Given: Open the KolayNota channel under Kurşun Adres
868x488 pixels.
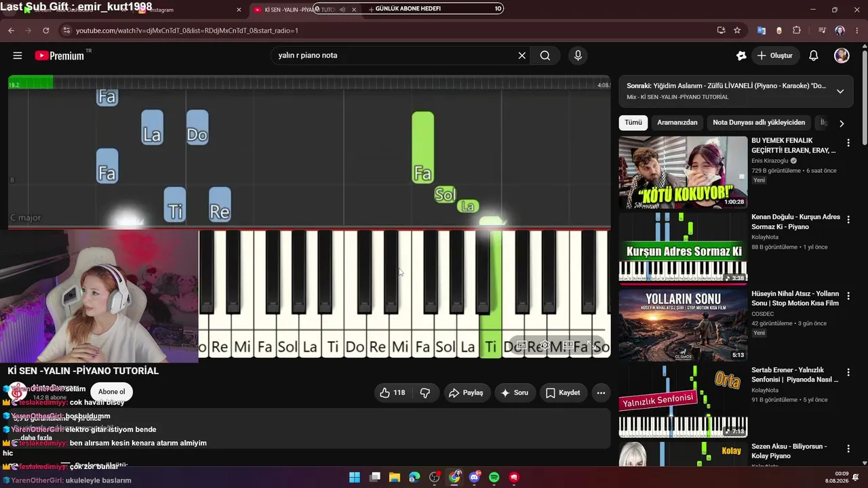Looking at the screenshot, I should click(x=765, y=238).
